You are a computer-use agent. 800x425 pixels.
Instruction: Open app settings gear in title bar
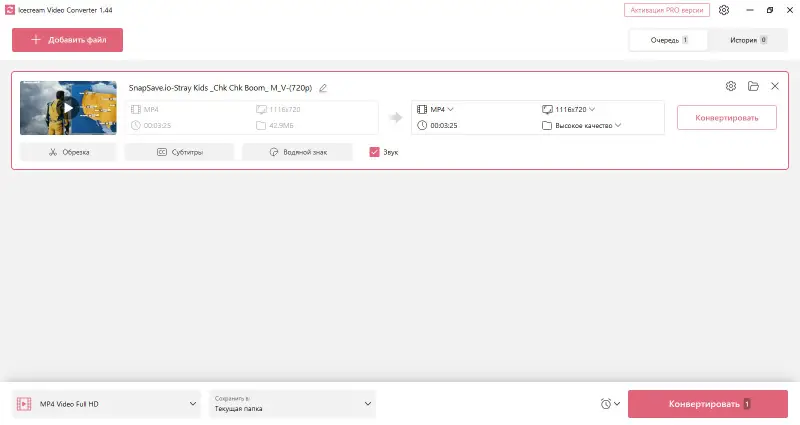pos(723,10)
